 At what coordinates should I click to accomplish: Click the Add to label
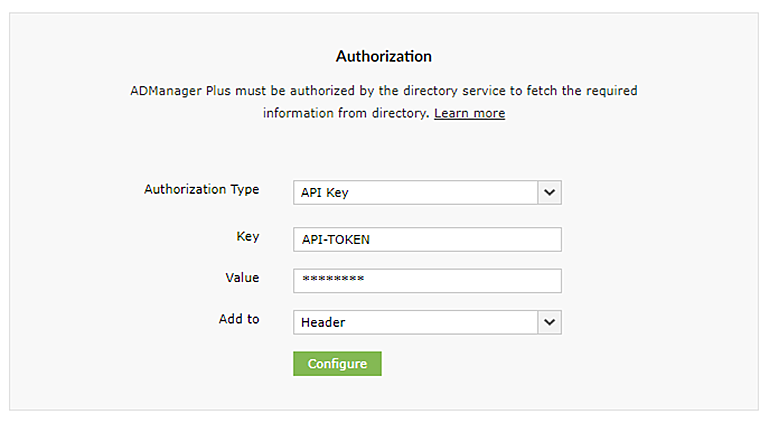point(239,320)
